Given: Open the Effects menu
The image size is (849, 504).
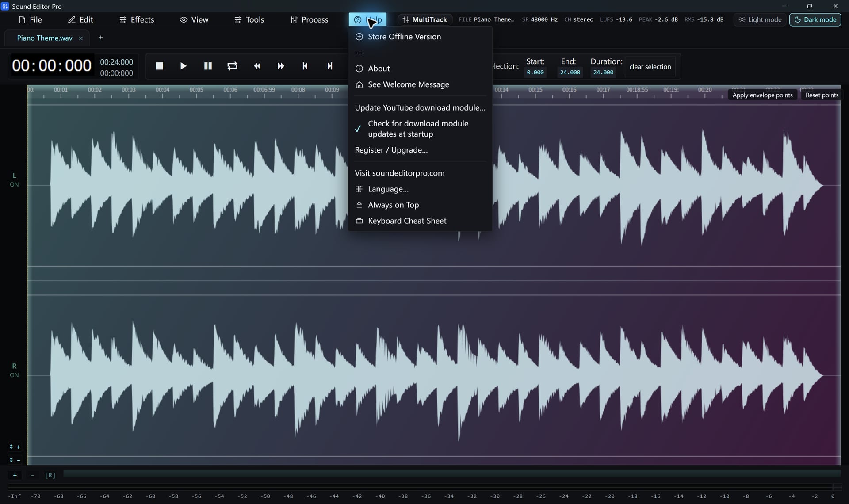Looking at the screenshot, I should click(137, 19).
